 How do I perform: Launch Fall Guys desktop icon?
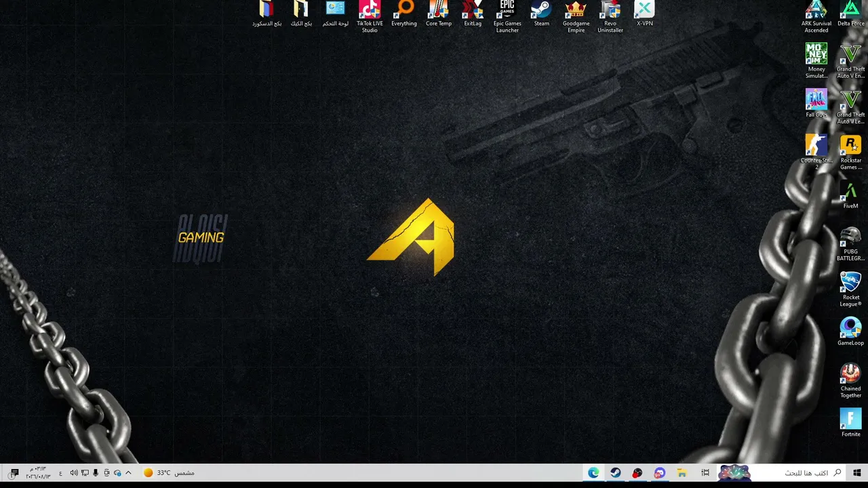click(x=816, y=103)
